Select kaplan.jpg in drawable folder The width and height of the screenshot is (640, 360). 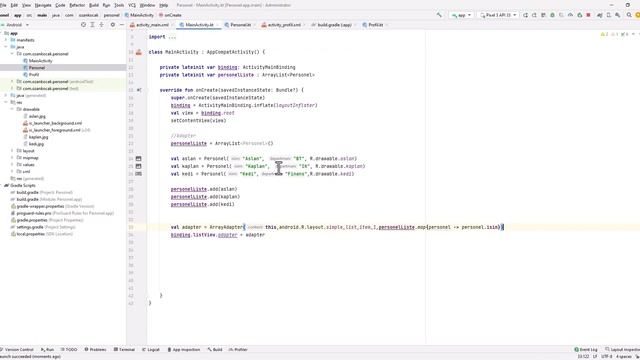point(38,137)
